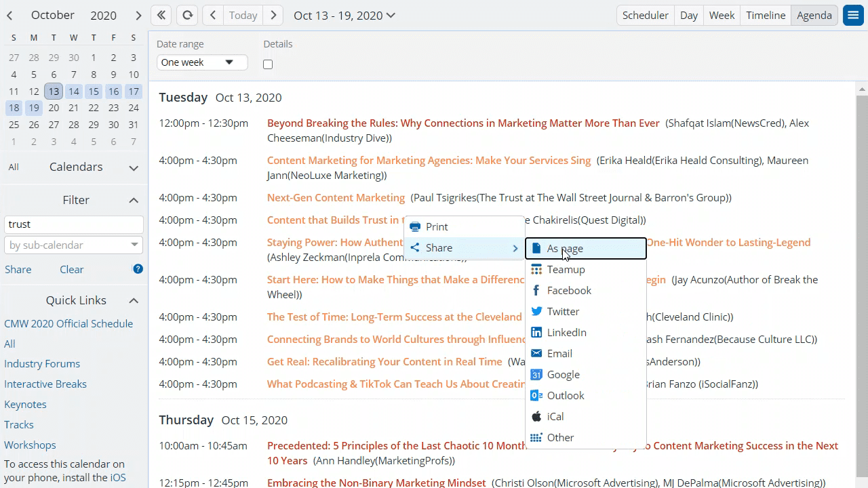Choose the iCal share option
Image resolution: width=868 pixels, height=488 pixels.
pyautogui.click(x=555, y=416)
